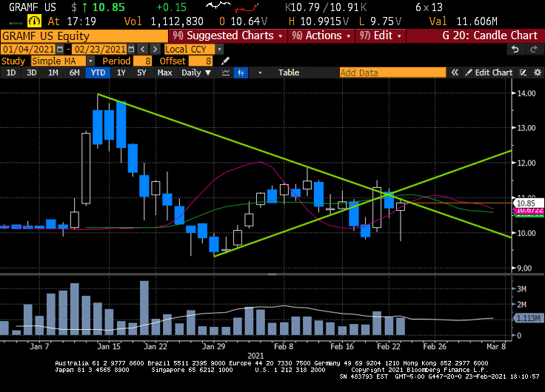Click the yellow gauge alert icon

point(34,21)
